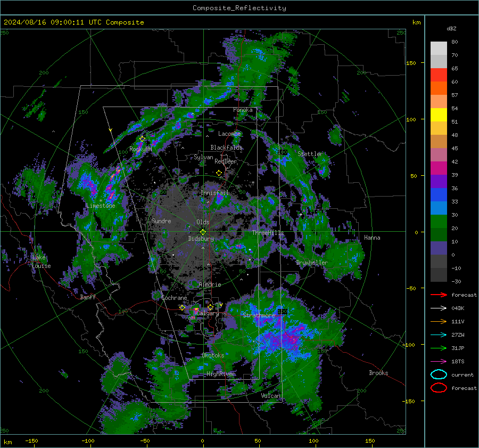479x448 pixels.
Task: Pick the orange 57–60 dBZ legend swatch
Action: [x=439, y=88]
